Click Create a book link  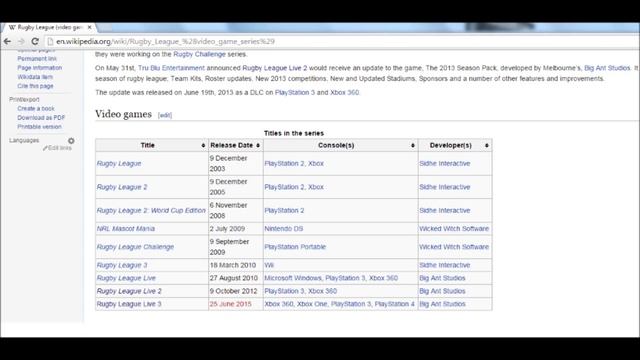[x=36, y=109]
